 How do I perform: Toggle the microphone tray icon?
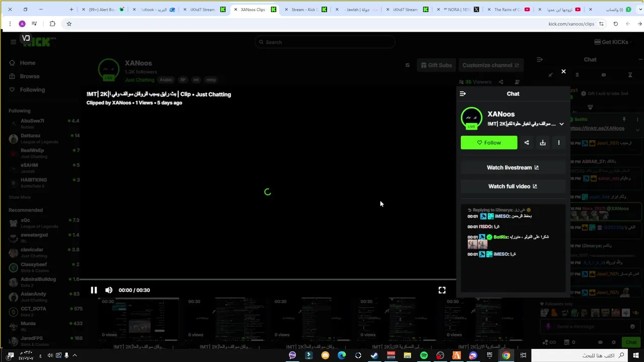click(66, 355)
